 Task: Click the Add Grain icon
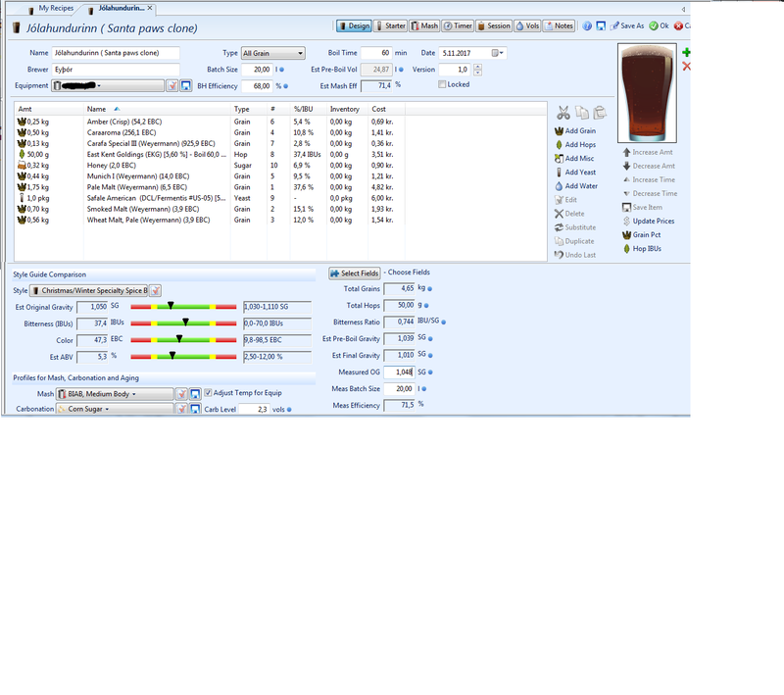pyautogui.click(x=560, y=130)
